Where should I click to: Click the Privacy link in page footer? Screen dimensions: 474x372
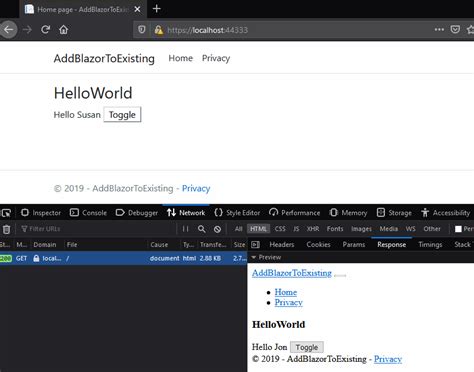click(x=196, y=188)
